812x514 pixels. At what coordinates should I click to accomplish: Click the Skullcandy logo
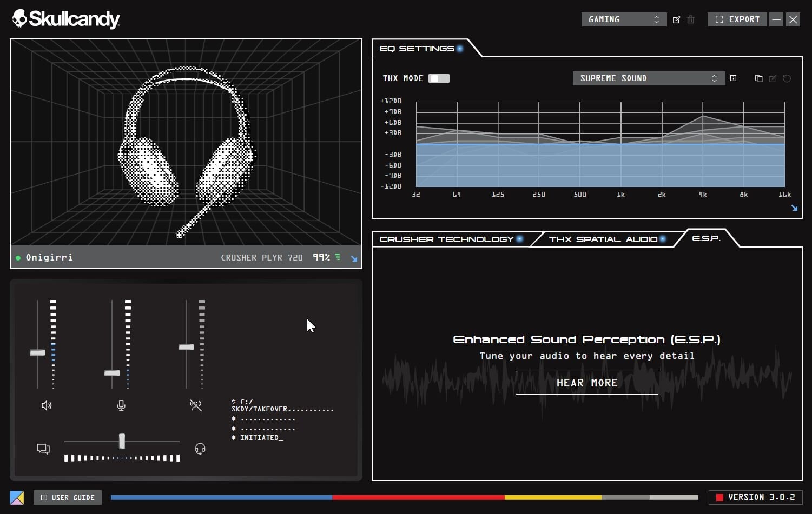[x=66, y=19]
